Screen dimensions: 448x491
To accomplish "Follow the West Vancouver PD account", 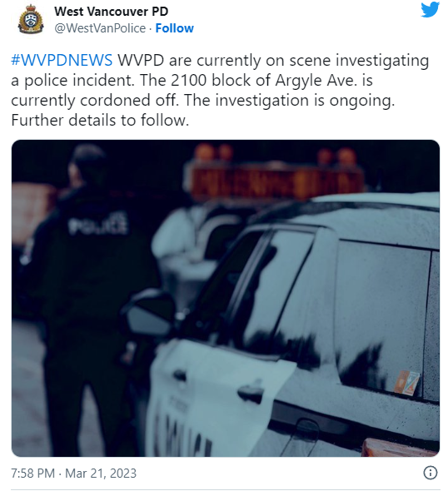I will click(x=175, y=28).
